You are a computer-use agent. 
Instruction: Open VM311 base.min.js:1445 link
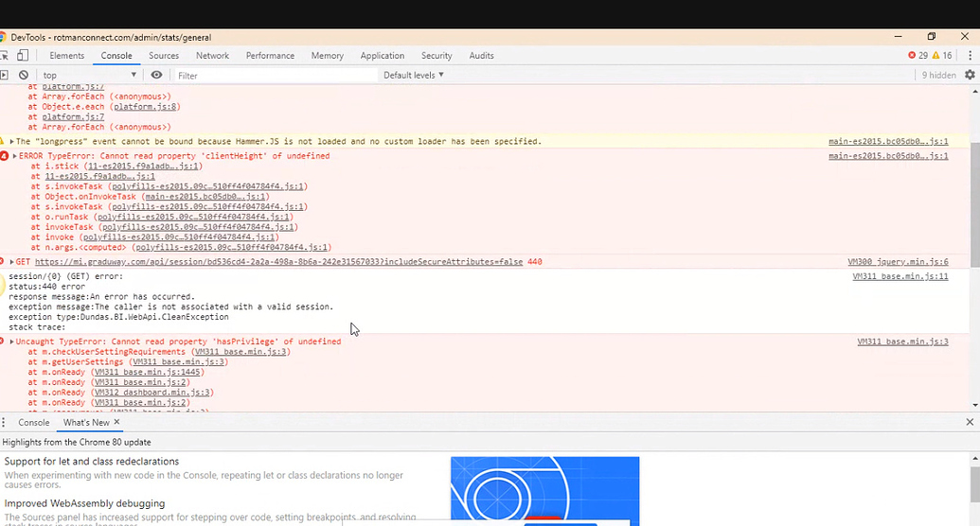148,373
